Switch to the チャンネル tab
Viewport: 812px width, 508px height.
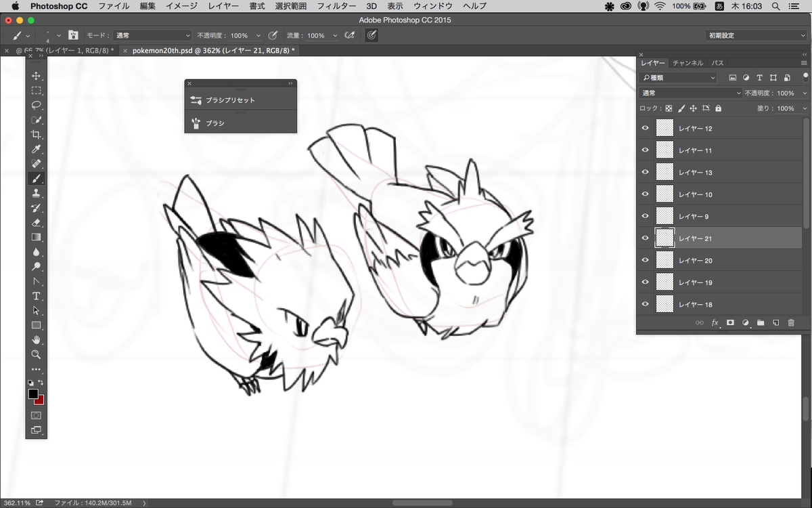click(688, 63)
